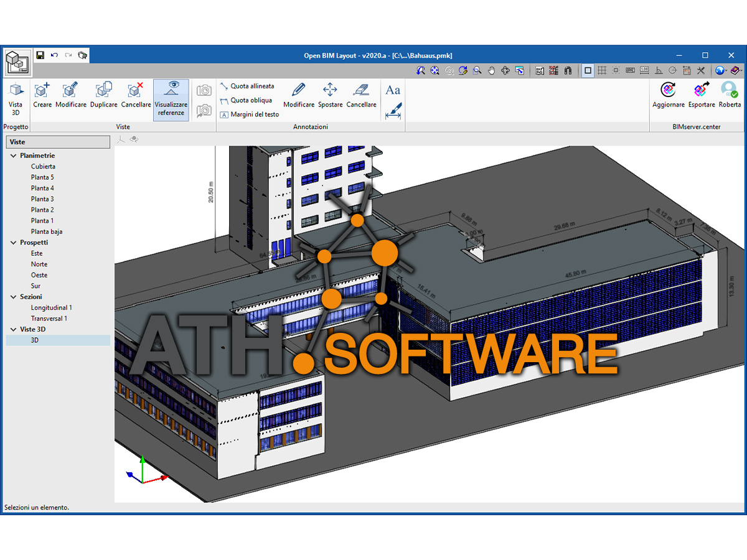Click Duplicare to duplicate the view
This screenshot has height=560, width=747.
[104, 95]
